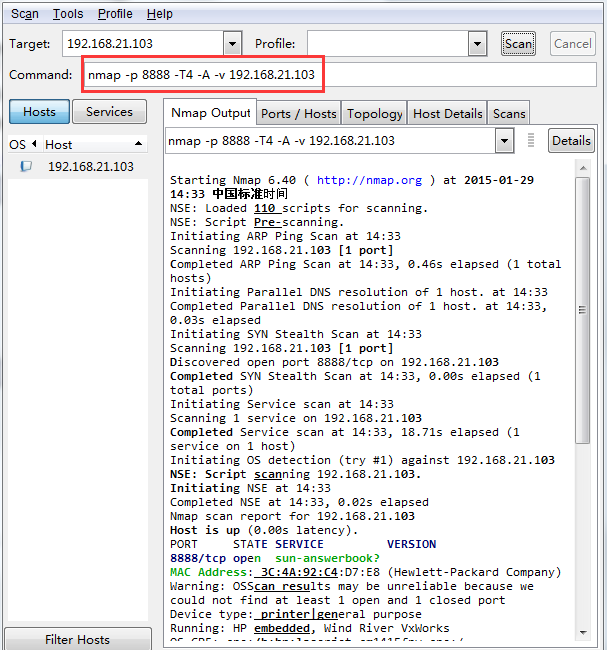Screen dimensions: 607x650
Task: Select the Services toggle button
Action: (x=109, y=112)
